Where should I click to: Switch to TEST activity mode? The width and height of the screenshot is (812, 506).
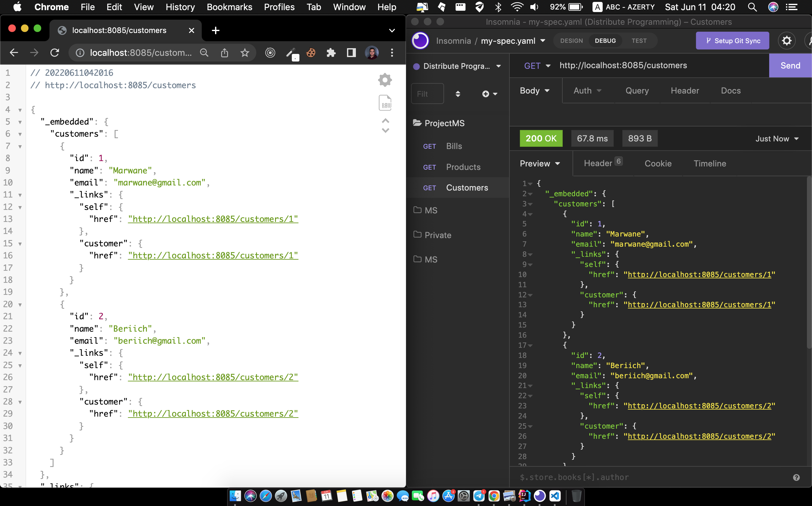(638, 41)
